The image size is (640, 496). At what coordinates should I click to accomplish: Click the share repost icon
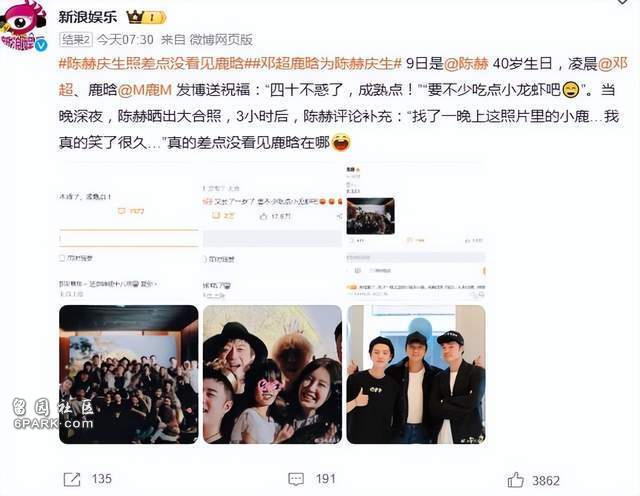72,479
